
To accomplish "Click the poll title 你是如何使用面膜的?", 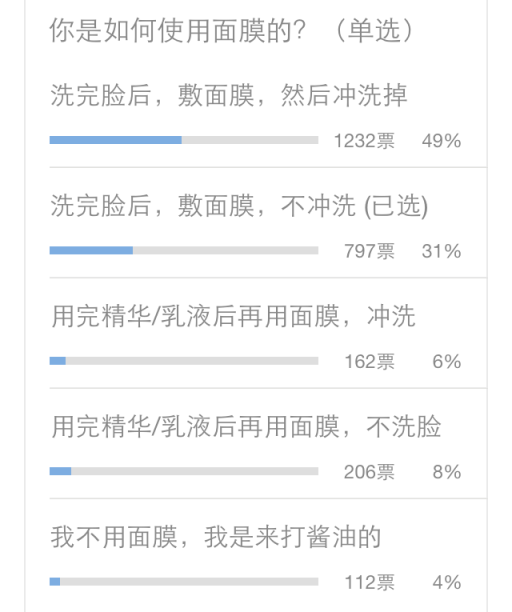I will pyautogui.click(x=178, y=30).
